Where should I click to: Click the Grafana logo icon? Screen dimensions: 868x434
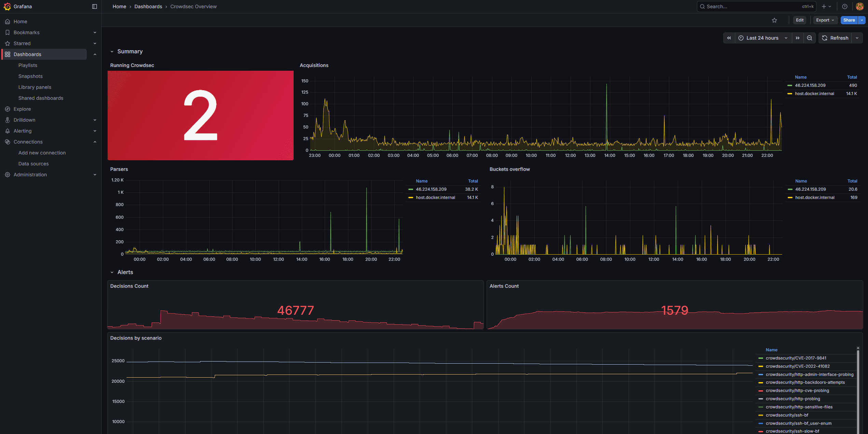tap(7, 6)
